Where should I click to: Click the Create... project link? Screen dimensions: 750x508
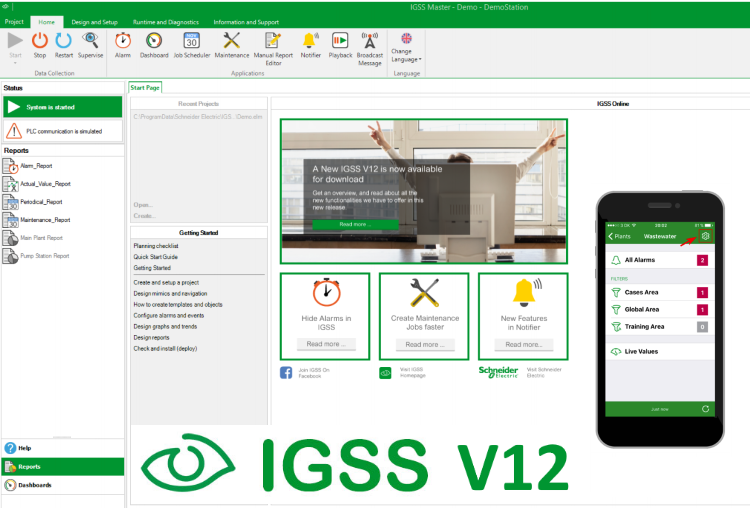click(144, 216)
